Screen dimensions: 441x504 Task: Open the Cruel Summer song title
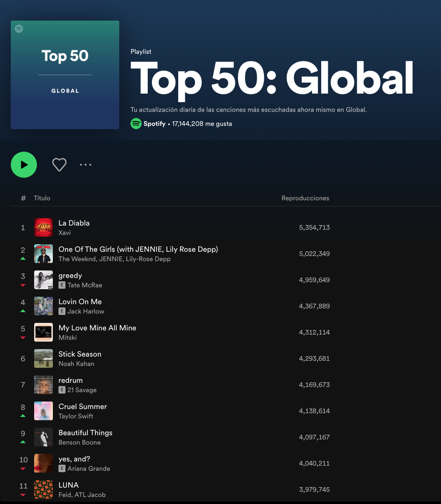(x=83, y=407)
